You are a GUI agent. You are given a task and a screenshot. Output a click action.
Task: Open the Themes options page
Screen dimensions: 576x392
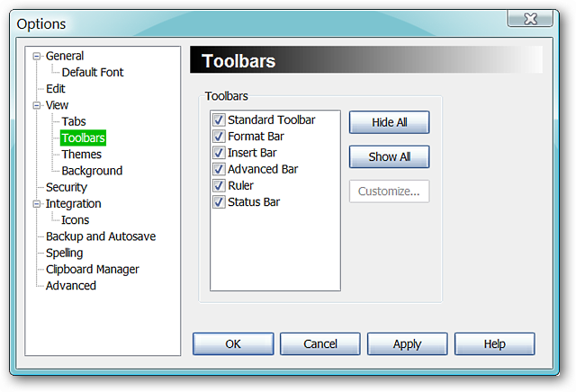(81, 154)
